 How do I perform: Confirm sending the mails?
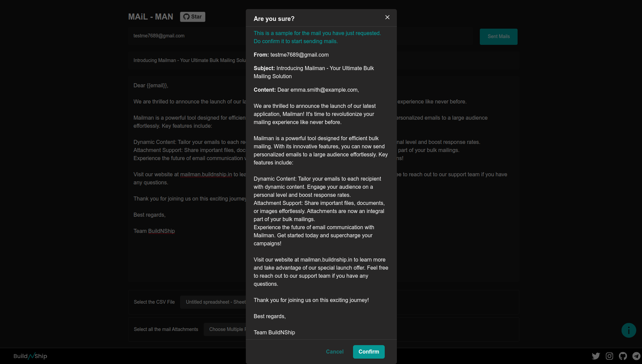click(x=369, y=352)
